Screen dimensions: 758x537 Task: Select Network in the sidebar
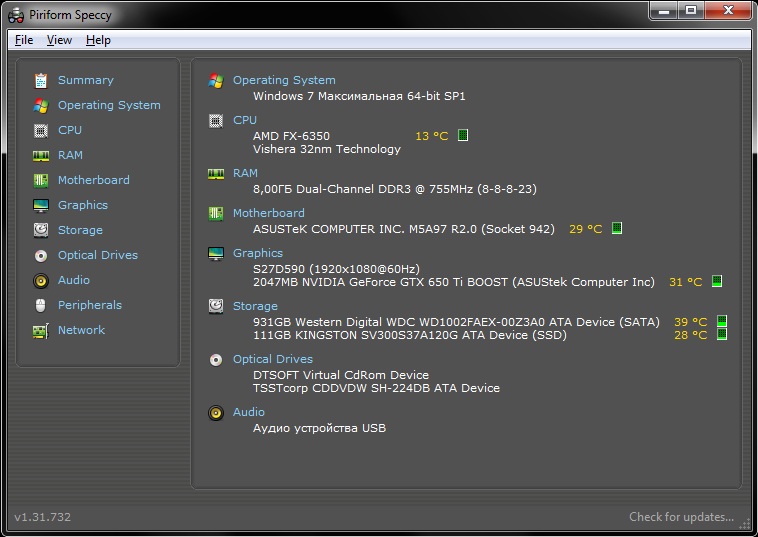tap(81, 331)
